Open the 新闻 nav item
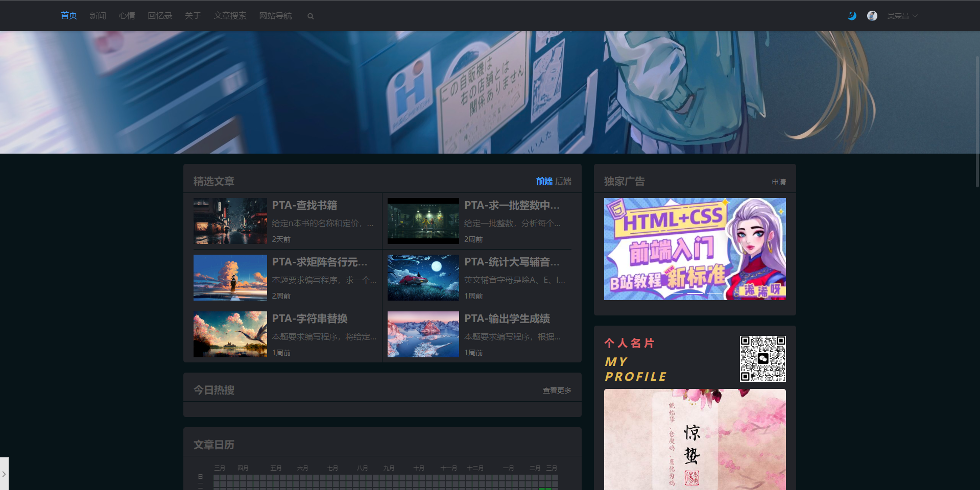 tap(98, 16)
